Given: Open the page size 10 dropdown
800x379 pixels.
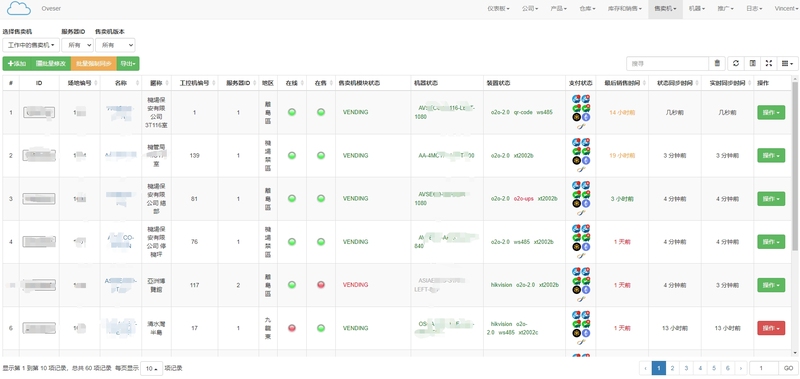Looking at the screenshot, I should click(x=151, y=368).
